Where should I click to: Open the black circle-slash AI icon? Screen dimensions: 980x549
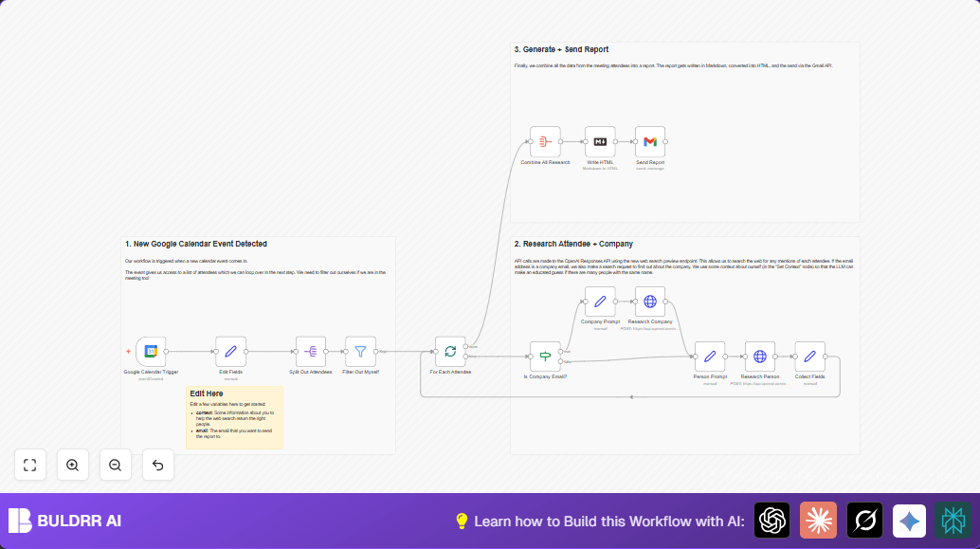pos(864,521)
